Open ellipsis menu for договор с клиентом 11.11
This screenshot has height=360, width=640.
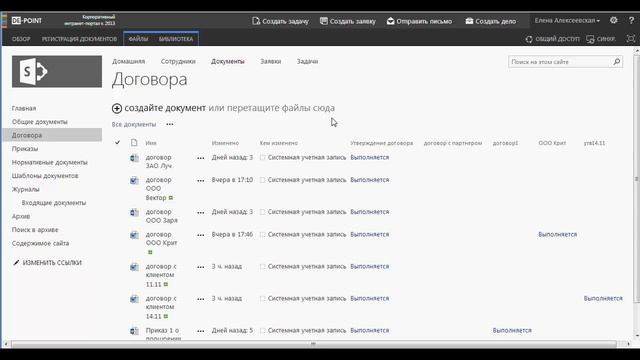(200, 267)
